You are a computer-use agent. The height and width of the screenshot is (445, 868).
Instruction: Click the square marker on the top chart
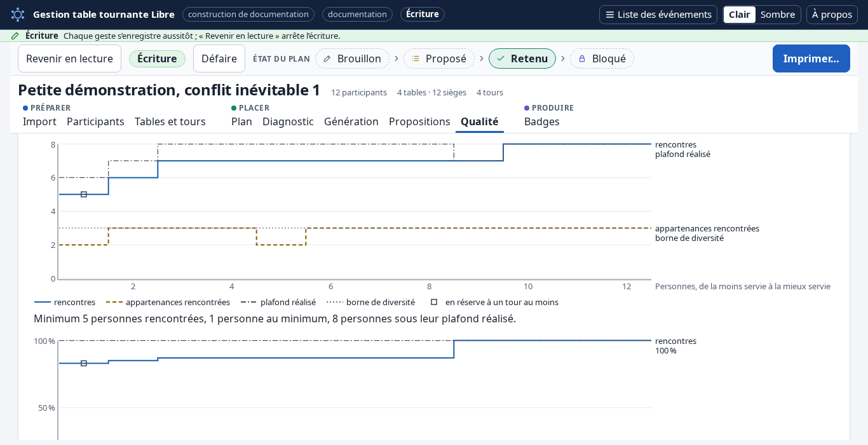click(x=84, y=195)
